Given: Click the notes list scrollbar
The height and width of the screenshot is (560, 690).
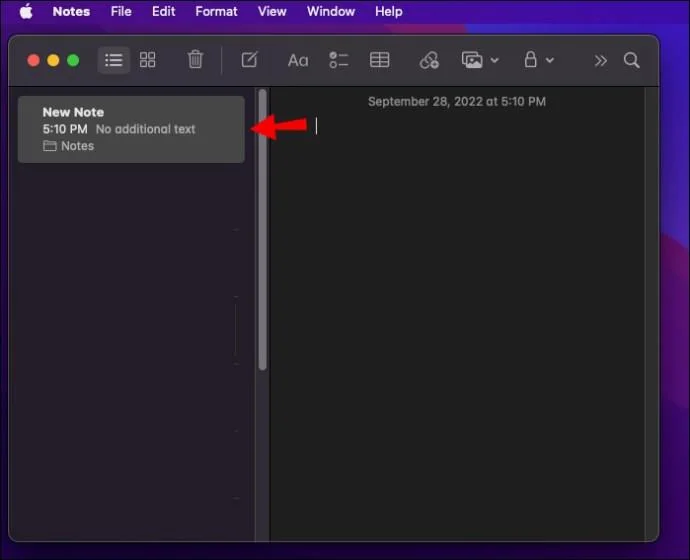Looking at the screenshot, I should click(263, 230).
